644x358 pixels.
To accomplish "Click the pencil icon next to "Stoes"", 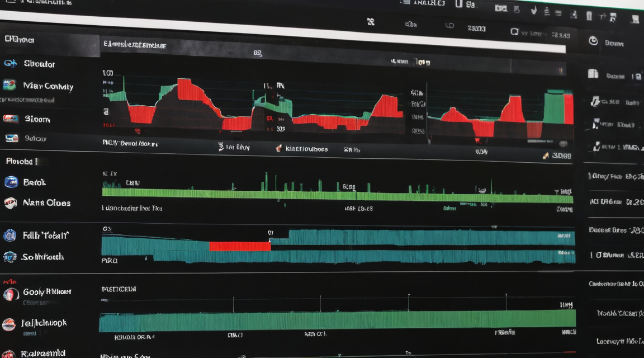I will [546, 156].
